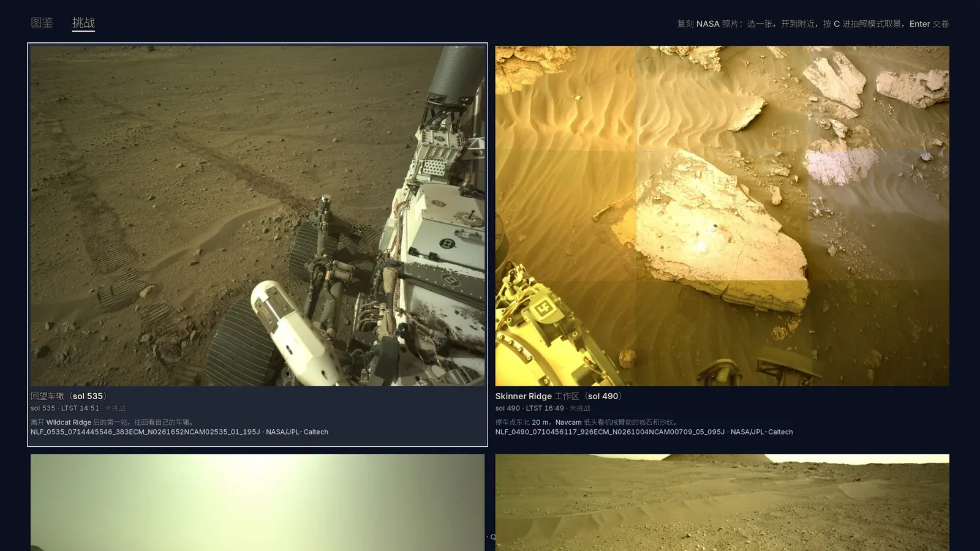Click the description 离开 Wildcat Ridge 后的第一站
This screenshot has height=551, width=980.
113,422
